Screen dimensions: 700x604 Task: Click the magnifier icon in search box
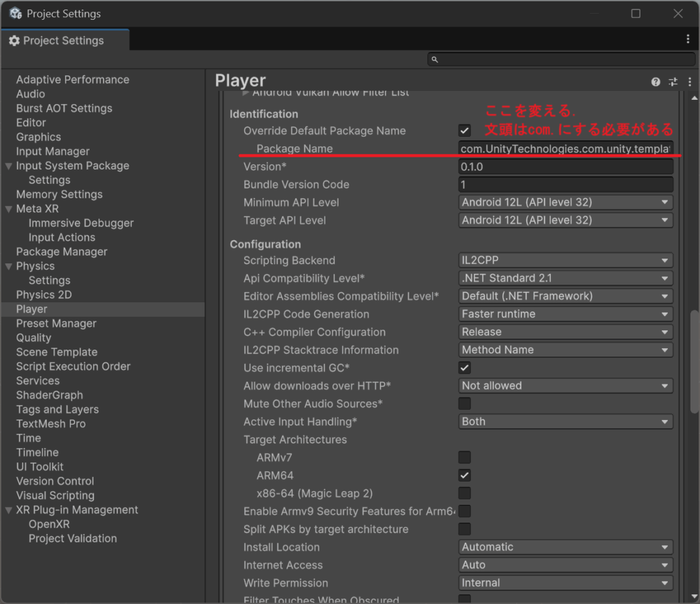tap(434, 60)
